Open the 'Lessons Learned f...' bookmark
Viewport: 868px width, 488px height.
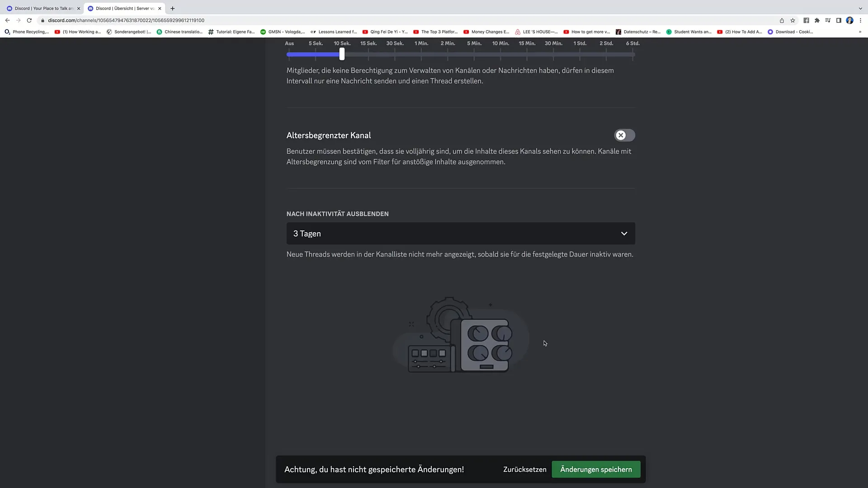click(x=334, y=32)
